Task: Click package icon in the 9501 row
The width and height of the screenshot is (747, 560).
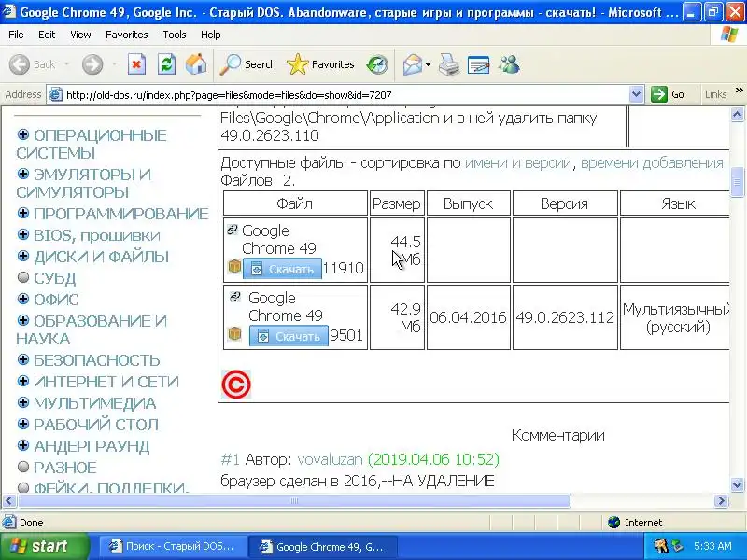Action: 234,333
